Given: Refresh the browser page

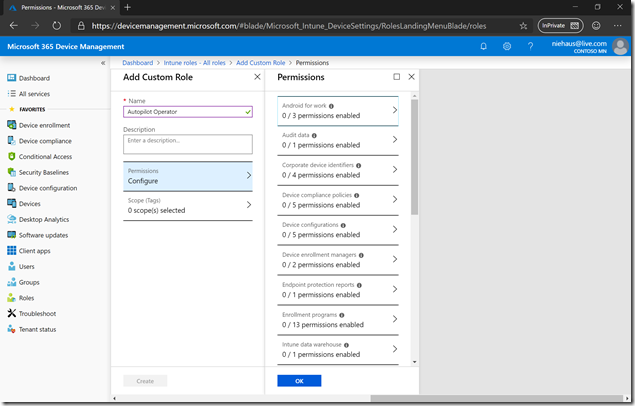Looking at the screenshot, I should 57,25.
